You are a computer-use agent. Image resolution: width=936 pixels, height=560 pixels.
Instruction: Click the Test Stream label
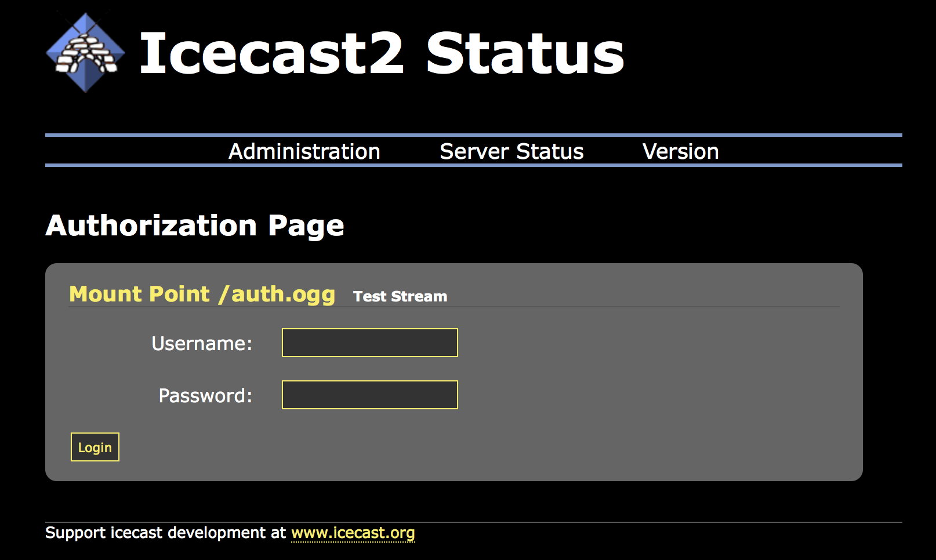pos(400,296)
